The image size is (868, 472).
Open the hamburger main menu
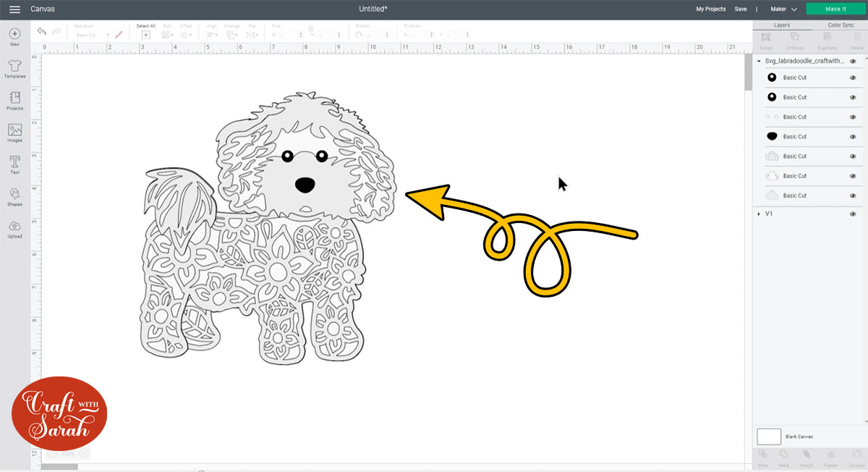(14, 9)
